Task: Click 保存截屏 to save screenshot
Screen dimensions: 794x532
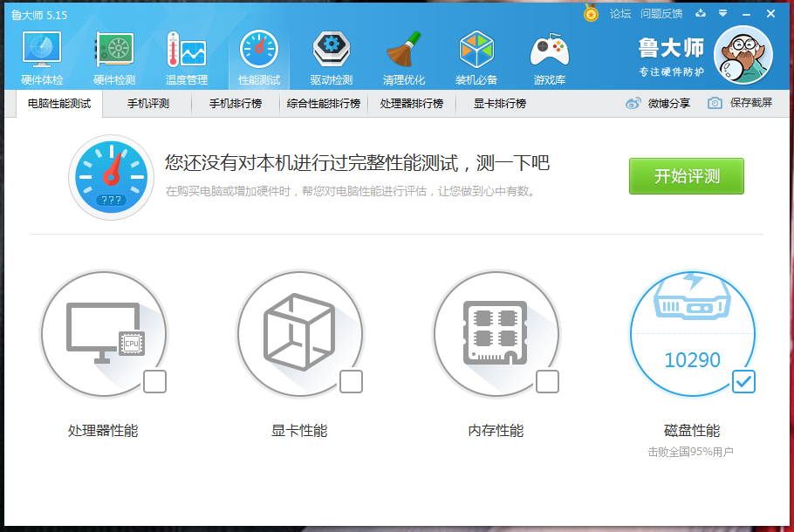Action: [x=740, y=103]
